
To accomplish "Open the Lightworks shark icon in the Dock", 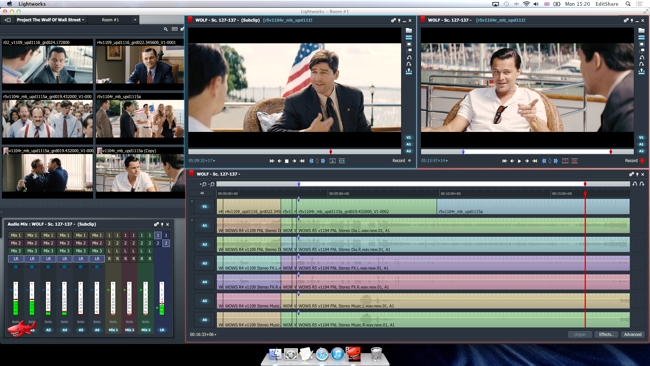I will coord(354,354).
